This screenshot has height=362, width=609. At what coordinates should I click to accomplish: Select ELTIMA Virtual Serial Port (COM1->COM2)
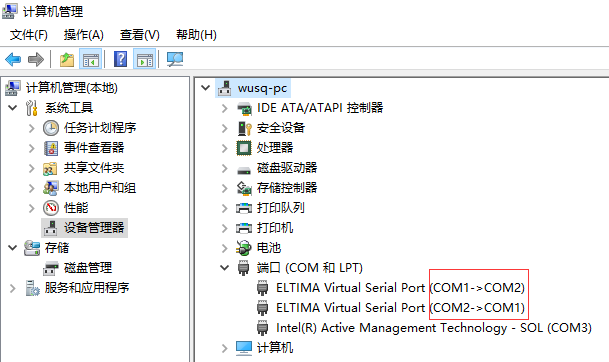[x=400, y=288]
